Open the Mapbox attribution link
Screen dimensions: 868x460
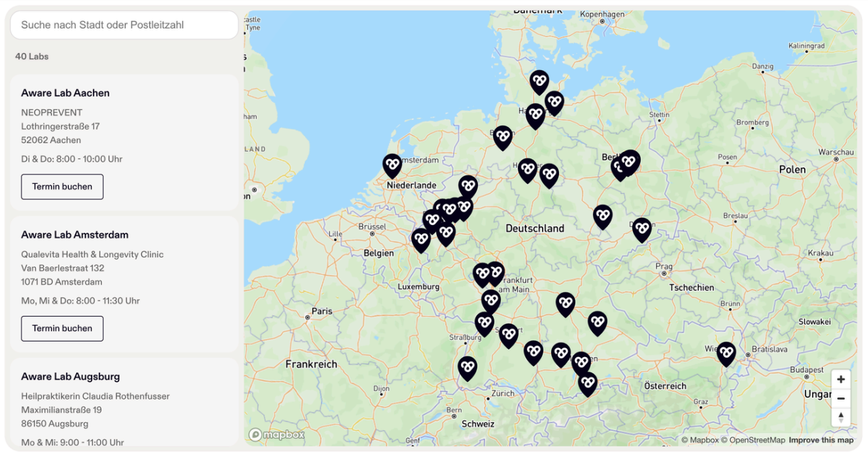click(x=700, y=440)
